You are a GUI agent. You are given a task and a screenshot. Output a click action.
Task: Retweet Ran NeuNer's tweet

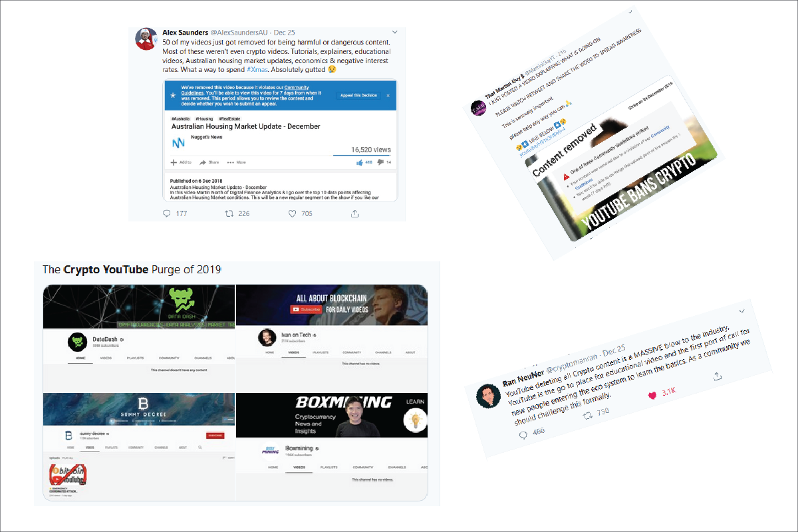pyautogui.click(x=588, y=415)
